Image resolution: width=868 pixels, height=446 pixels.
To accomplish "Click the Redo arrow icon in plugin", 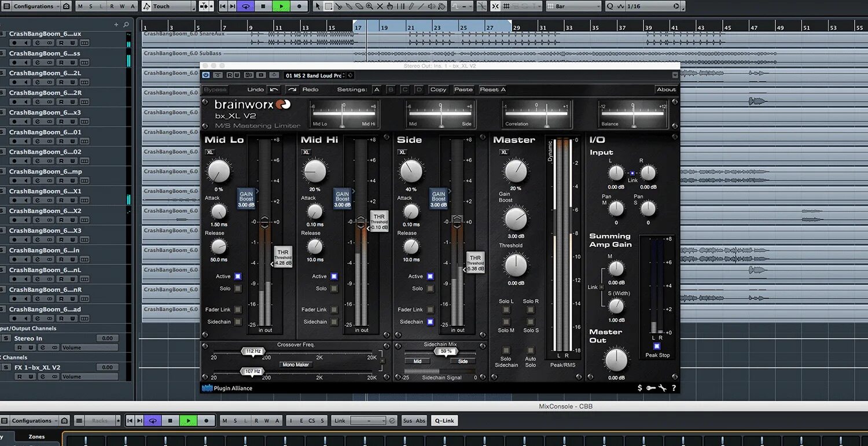I will click(292, 90).
